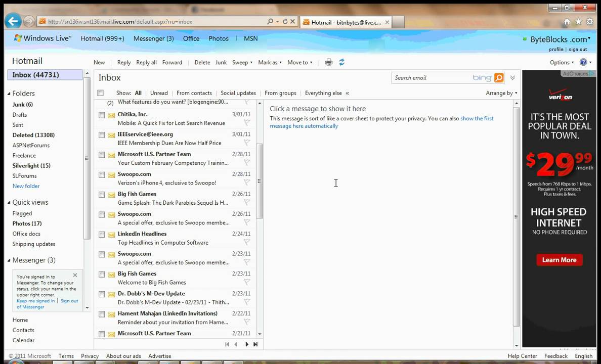
Task: Filter messages by Unread
Action: [159, 93]
